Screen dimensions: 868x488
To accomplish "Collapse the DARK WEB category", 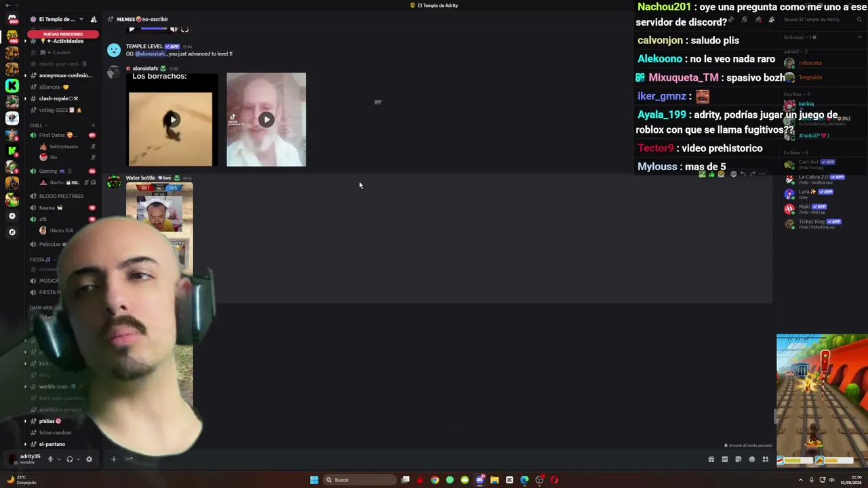I will (x=41, y=308).
